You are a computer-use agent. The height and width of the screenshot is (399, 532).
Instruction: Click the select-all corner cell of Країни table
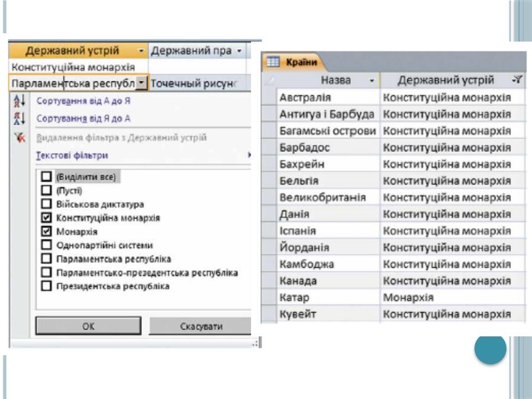[269, 80]
